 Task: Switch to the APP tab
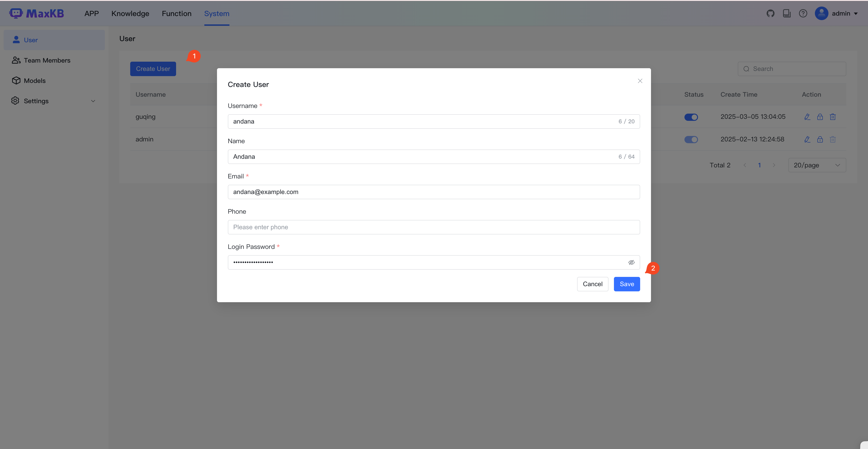[91, 14]
